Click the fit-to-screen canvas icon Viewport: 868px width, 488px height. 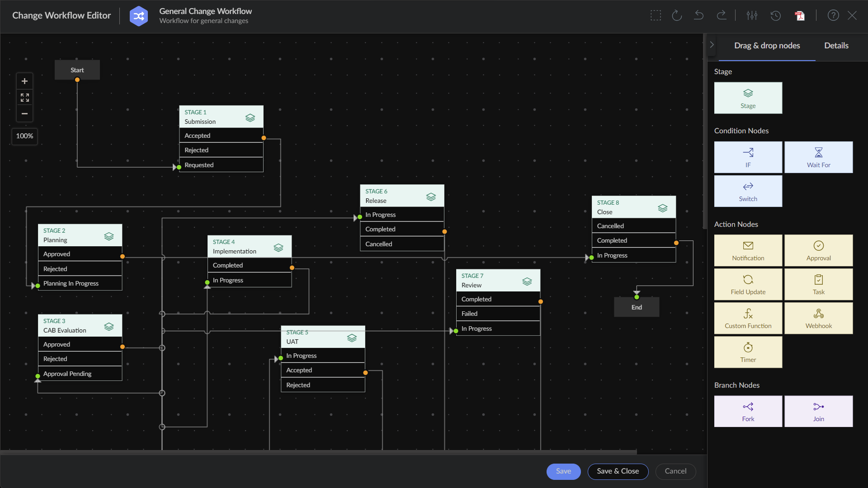pos(25,97)
